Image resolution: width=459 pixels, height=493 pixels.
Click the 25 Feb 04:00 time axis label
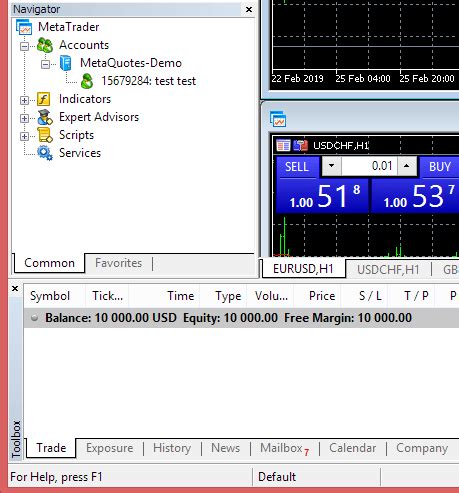[363, 79]
